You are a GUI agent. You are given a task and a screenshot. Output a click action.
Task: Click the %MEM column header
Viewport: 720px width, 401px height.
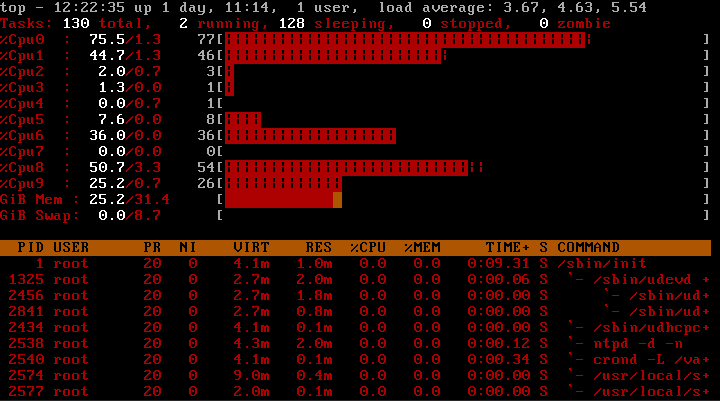click(422, 248)
